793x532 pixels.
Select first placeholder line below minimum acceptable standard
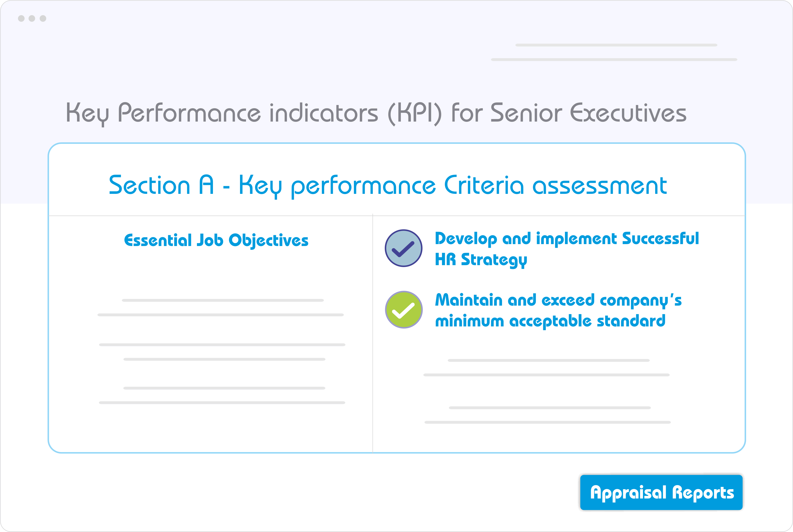coord(548,360)
